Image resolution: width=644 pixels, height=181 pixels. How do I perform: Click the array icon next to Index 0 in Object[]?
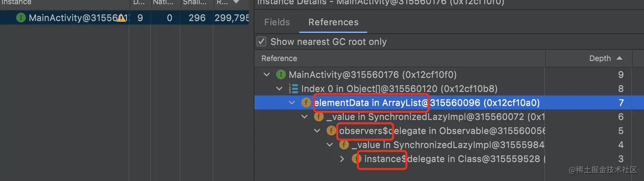(293, 89)
